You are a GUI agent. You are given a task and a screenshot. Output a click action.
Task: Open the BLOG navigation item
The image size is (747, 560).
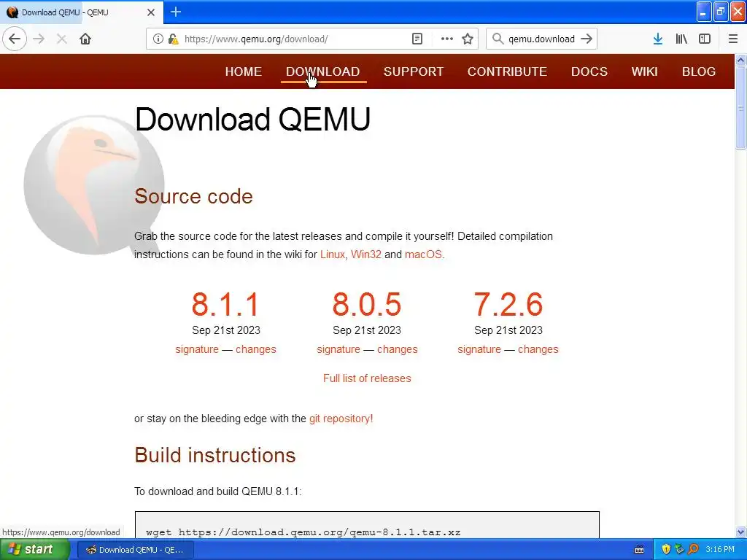(699, 71)
